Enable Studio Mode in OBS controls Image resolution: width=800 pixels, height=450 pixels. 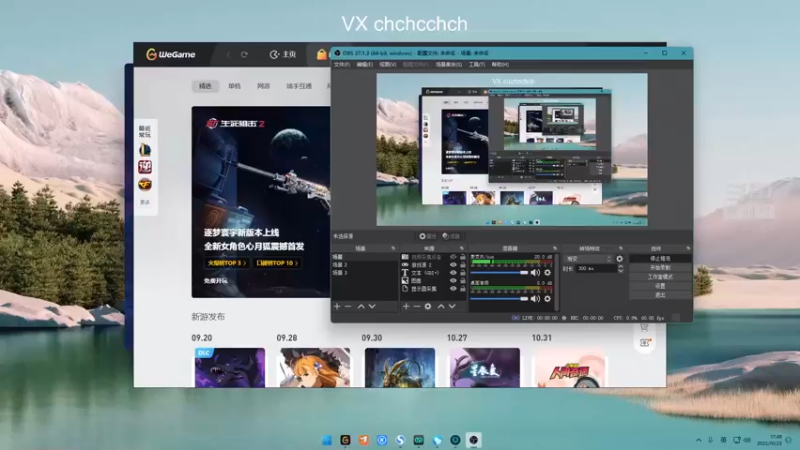point(660,277)
